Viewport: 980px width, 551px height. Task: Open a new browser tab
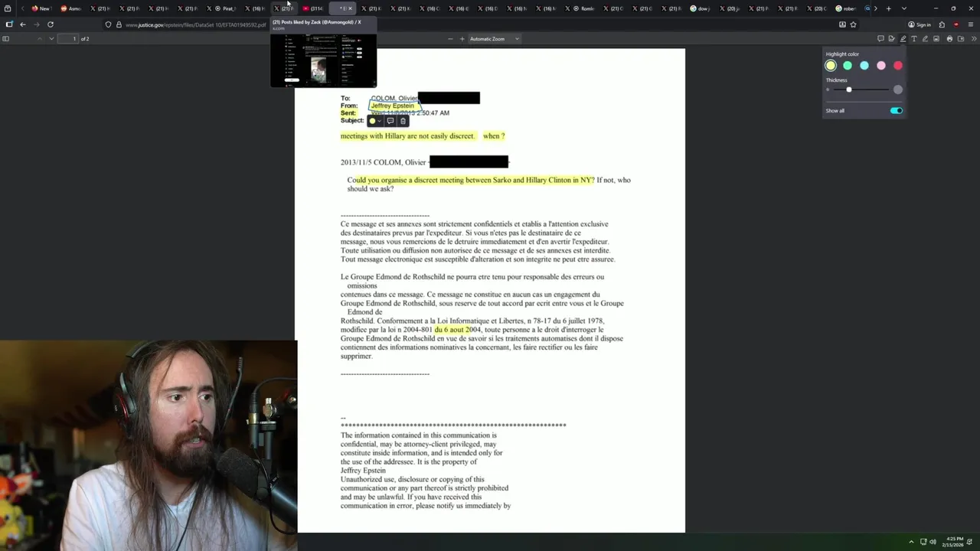[888, 8]
